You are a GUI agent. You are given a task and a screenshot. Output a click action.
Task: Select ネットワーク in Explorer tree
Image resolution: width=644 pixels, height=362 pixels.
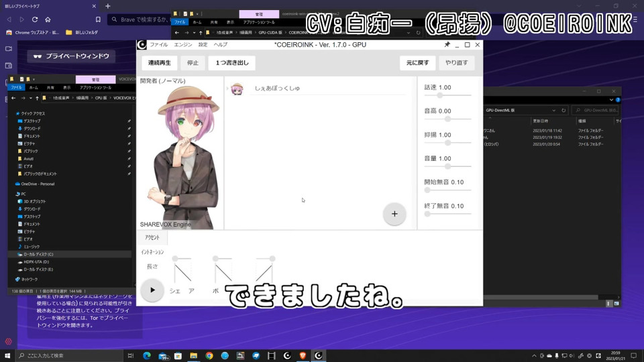(x=29, y=280)
